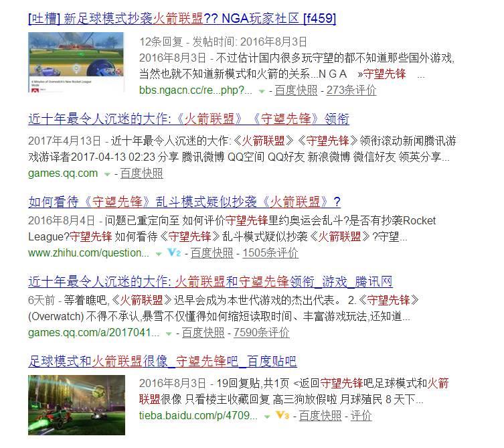Viewport: 504px width, 448px height.
Task: Select 19回复贴,共1页 snippet text
Action: point(253,383)
